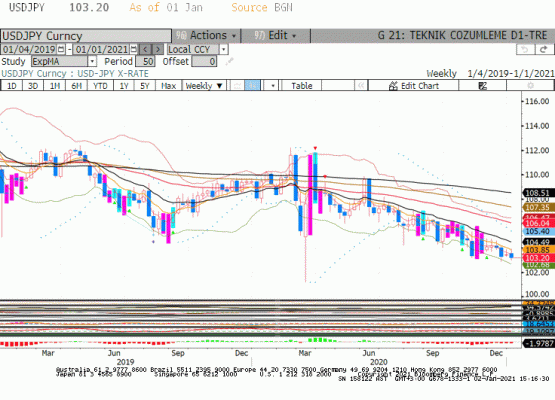Click the 105.40 light blue price label

[538, 231]
